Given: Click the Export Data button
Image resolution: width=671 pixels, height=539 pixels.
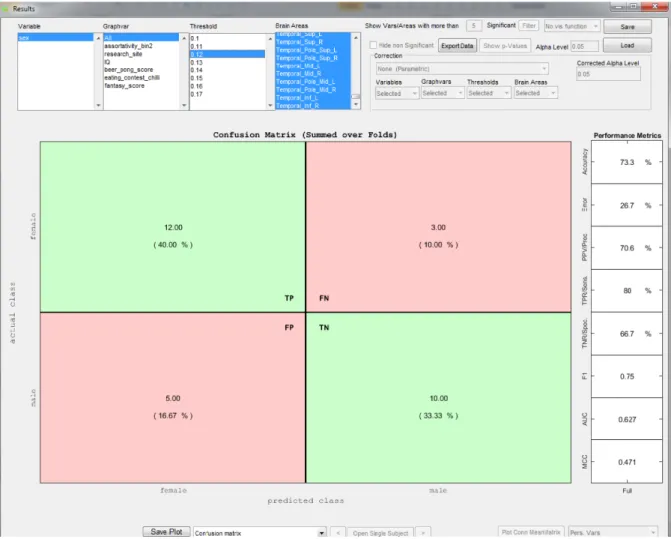Looking at the screenshot, I should coord(457,46).
